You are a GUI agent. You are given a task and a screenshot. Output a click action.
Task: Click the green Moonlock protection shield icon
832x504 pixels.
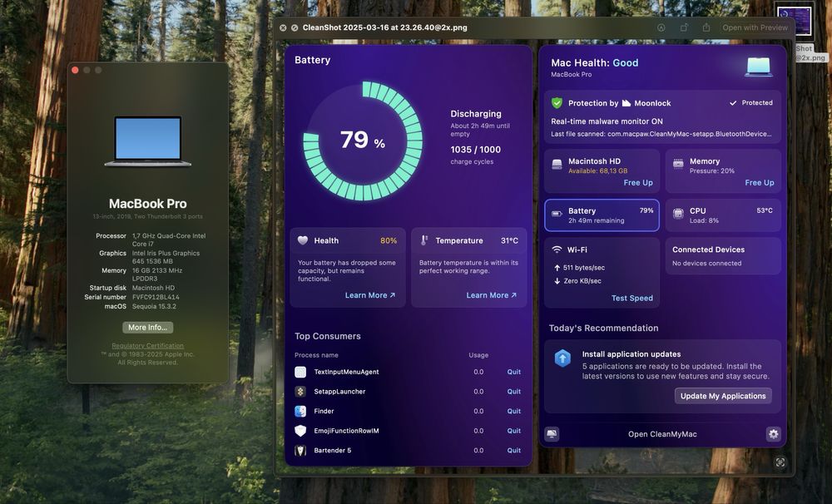click(x=557, y=103)
